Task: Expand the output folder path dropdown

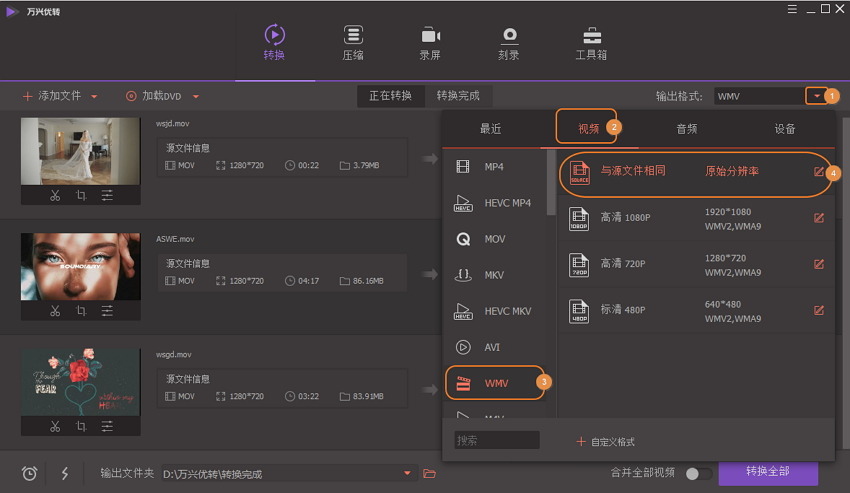Action: pyautogui.click(x=407, y=473)
